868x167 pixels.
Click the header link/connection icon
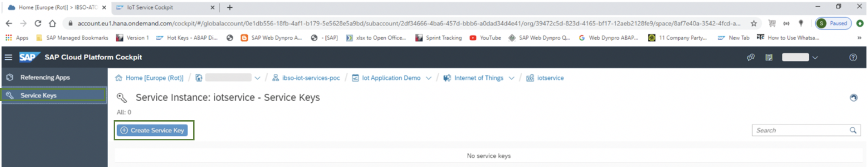(751, 57)
